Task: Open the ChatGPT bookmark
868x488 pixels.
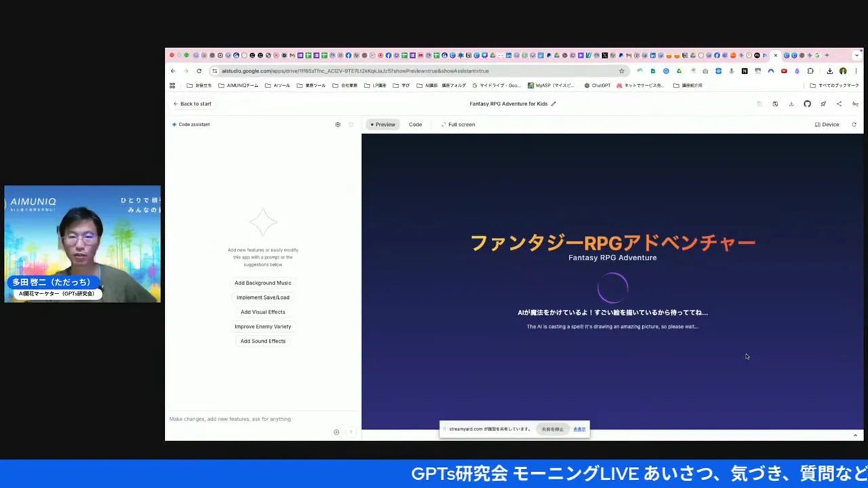Action: pos(597,85)
